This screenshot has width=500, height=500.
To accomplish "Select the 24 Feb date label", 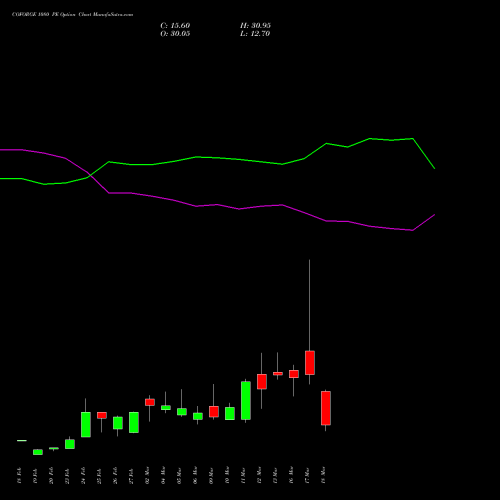I will [x=83, y=476].
